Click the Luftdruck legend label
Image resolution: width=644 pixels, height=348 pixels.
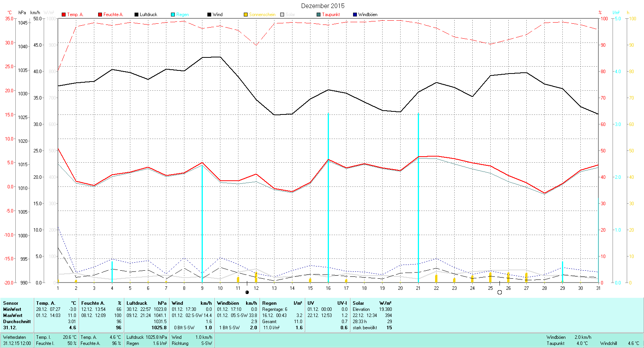[148, 15]
